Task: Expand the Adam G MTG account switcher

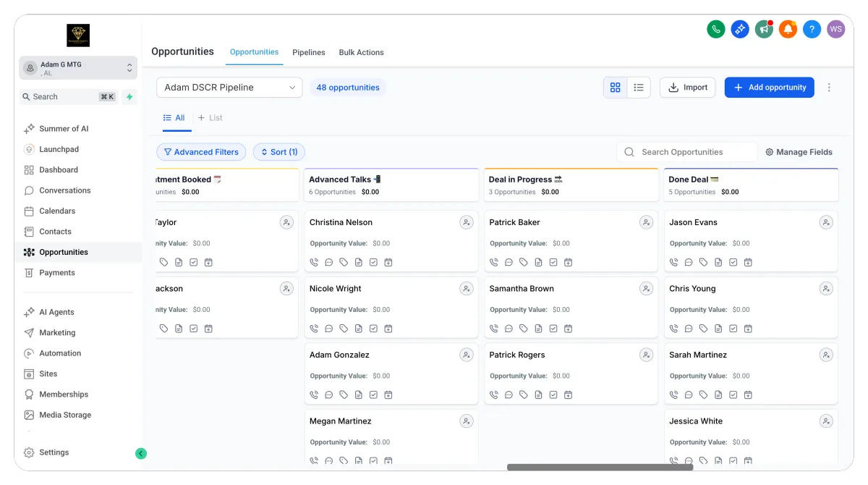Action: pos(78,68)
